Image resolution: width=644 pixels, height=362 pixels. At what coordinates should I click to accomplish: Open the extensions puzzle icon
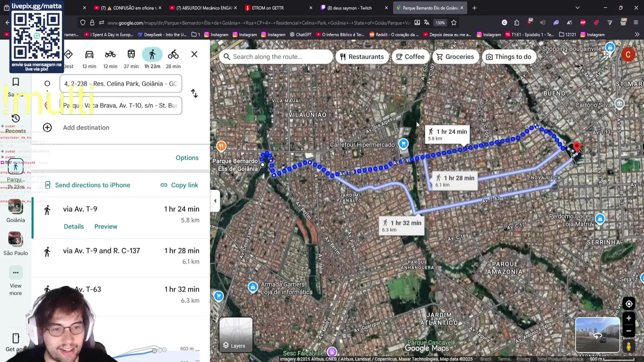pyautogui.click(x=517, y=23)
